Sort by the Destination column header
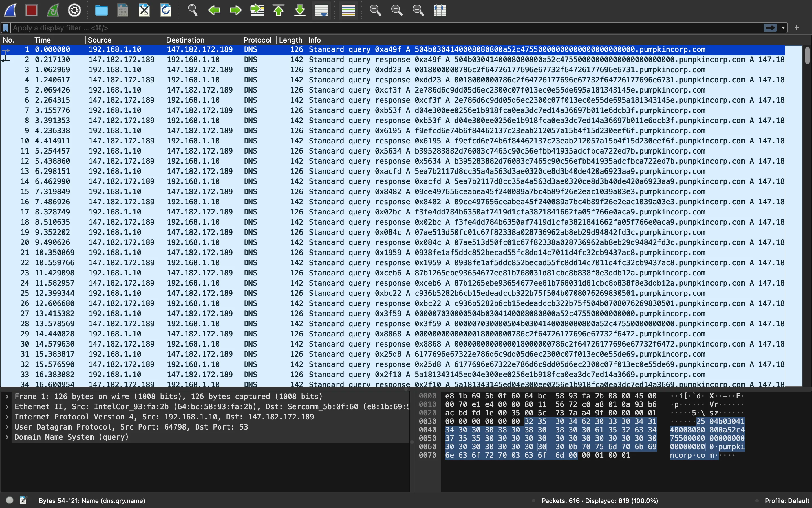 pos(202,40)
